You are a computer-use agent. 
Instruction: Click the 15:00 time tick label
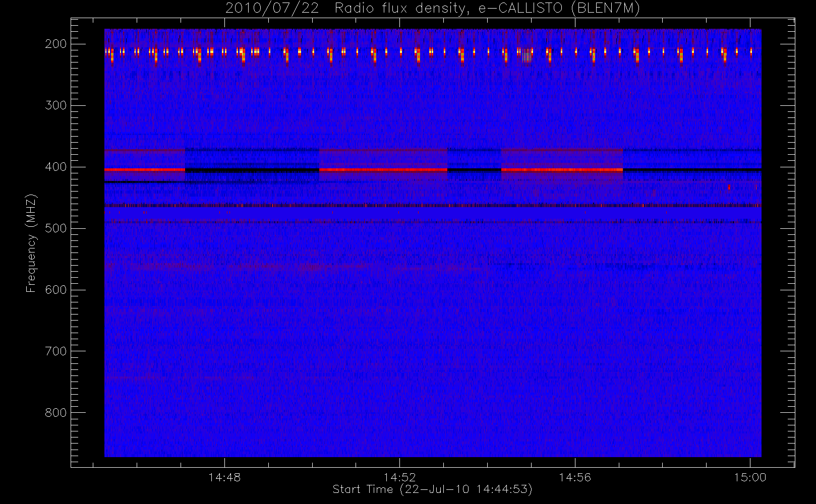750,477
